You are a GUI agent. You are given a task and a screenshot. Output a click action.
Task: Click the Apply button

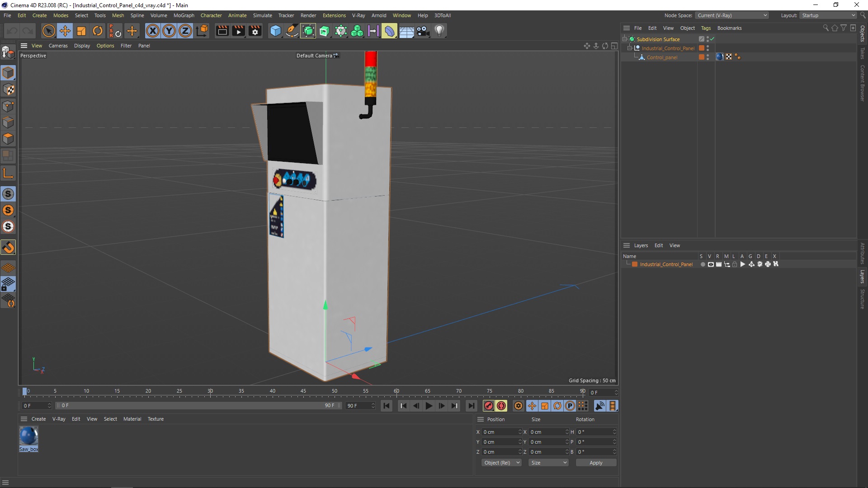click(x=596, y=463)
